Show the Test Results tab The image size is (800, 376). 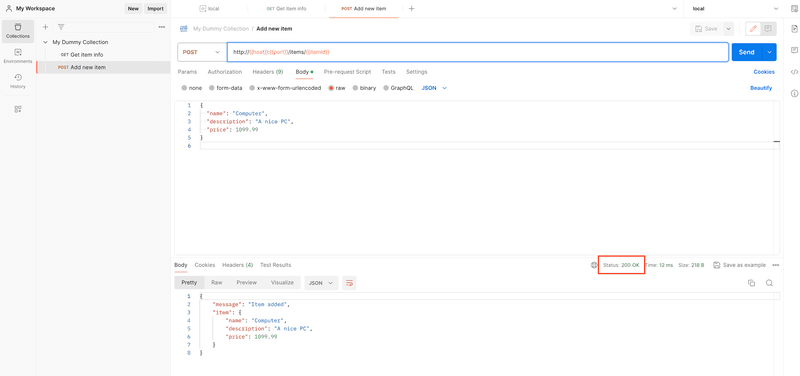276,265
